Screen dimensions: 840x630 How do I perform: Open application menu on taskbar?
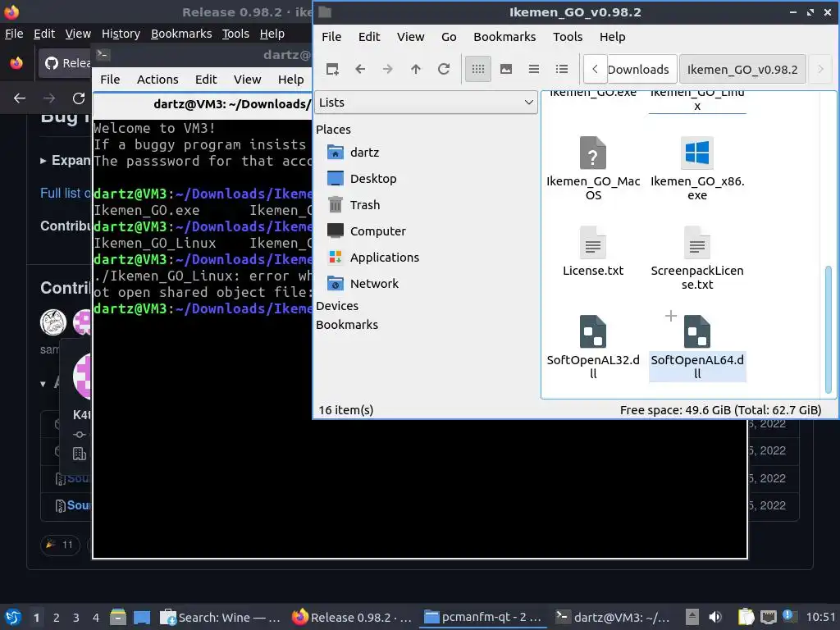click(x=13, y=618)
